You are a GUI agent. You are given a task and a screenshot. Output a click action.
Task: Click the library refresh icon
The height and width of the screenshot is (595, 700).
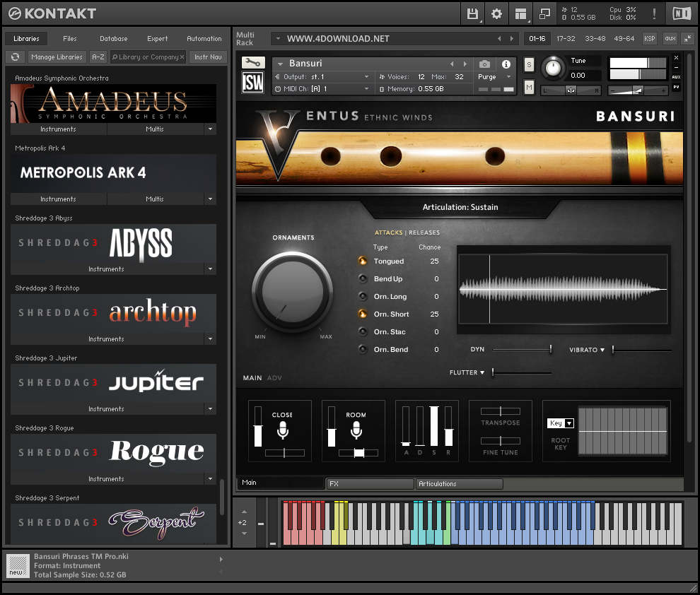click(15, 57)
